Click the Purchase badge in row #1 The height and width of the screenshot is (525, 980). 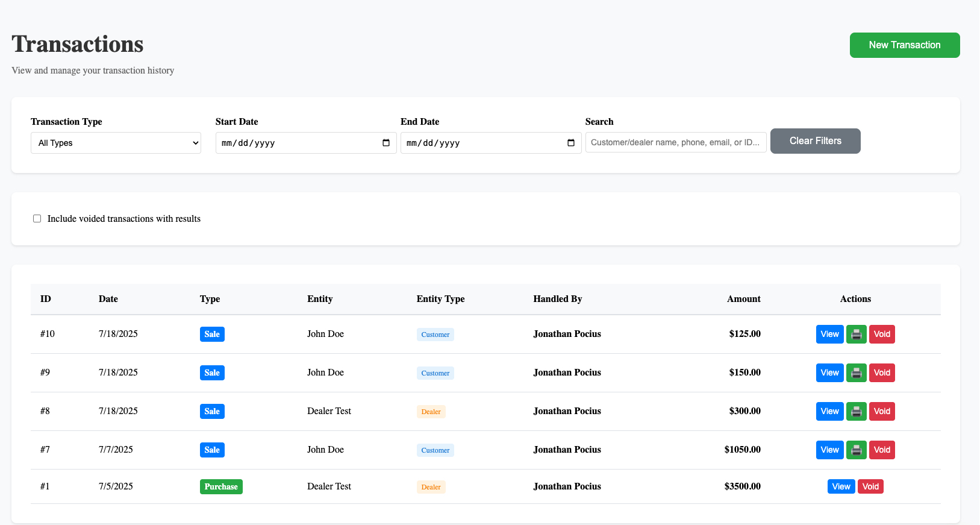[221, 486]
